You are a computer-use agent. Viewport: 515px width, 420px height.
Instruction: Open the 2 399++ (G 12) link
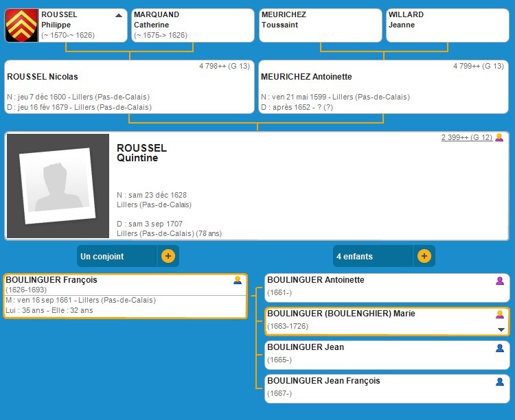coord(466,138)
